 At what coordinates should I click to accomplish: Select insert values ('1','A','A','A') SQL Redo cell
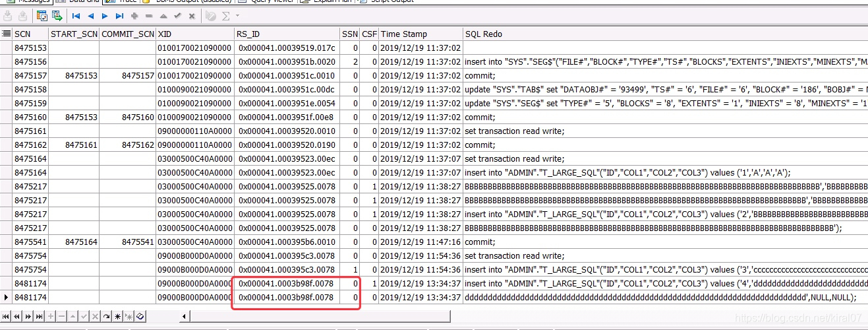pos(665,172)
